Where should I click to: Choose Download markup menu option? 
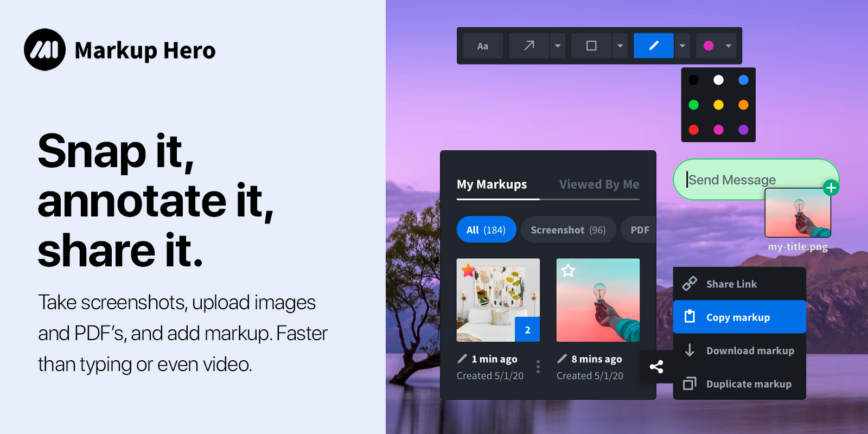coord(739,350)
